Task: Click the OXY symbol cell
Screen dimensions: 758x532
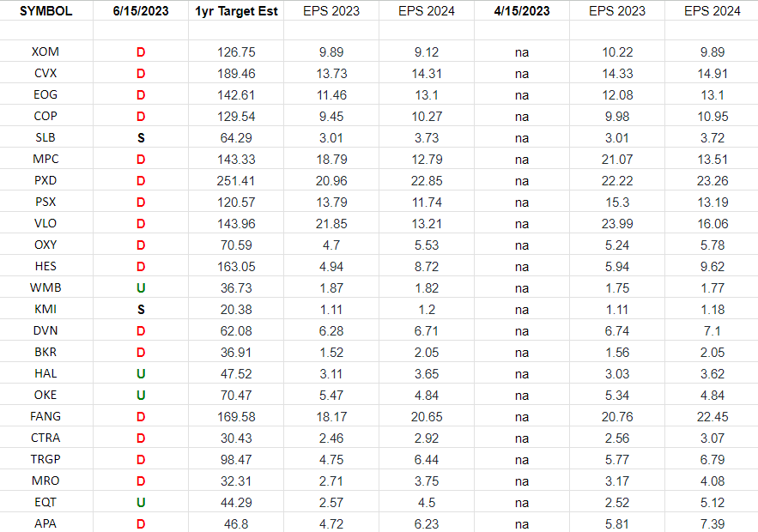Action: click(x=45, y=245)
